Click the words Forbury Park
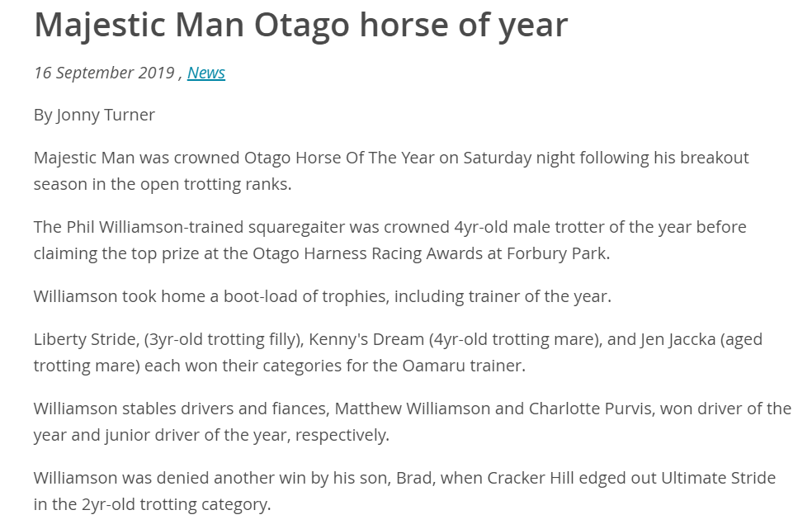 coord(556,253)
